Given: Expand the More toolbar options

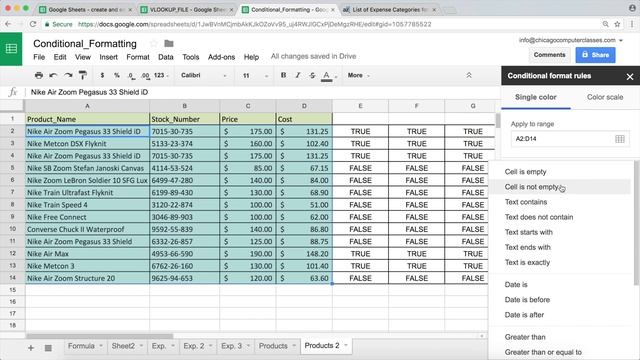Looking at the screenshot, I should tap(358, 75).
